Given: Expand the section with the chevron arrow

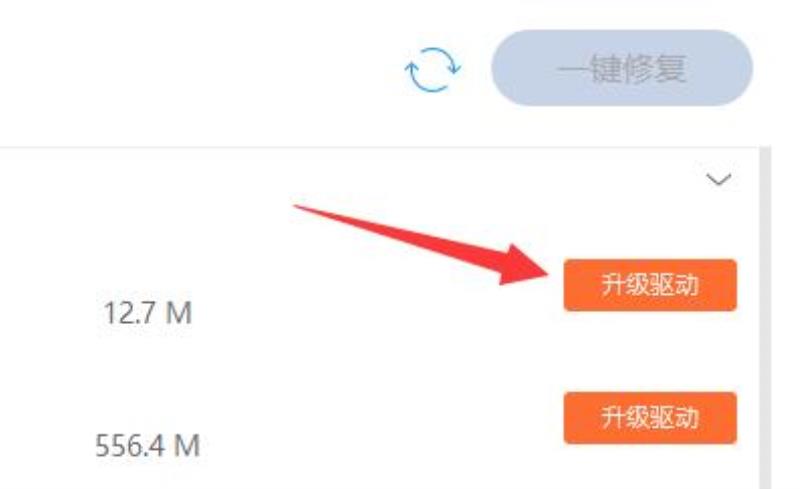Looking at the screenshot, I should pos(719,180).
